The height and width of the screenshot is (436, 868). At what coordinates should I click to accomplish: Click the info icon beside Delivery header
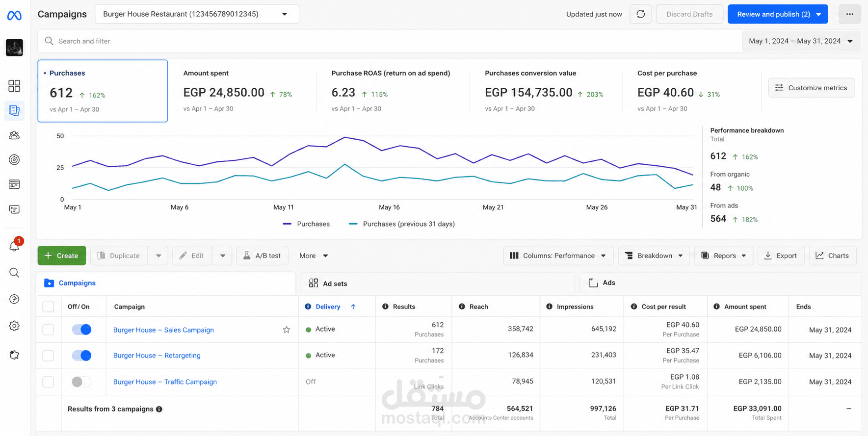pyautogui.click(x=308, y=307)
